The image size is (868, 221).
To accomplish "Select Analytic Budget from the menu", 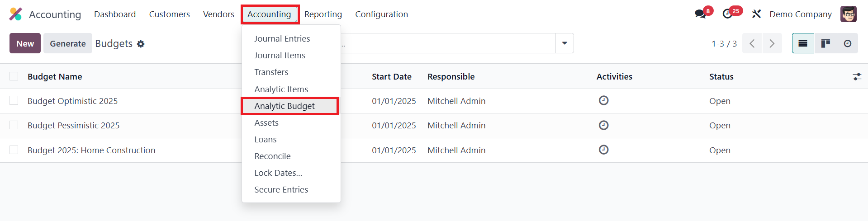I will coord(285,106).
